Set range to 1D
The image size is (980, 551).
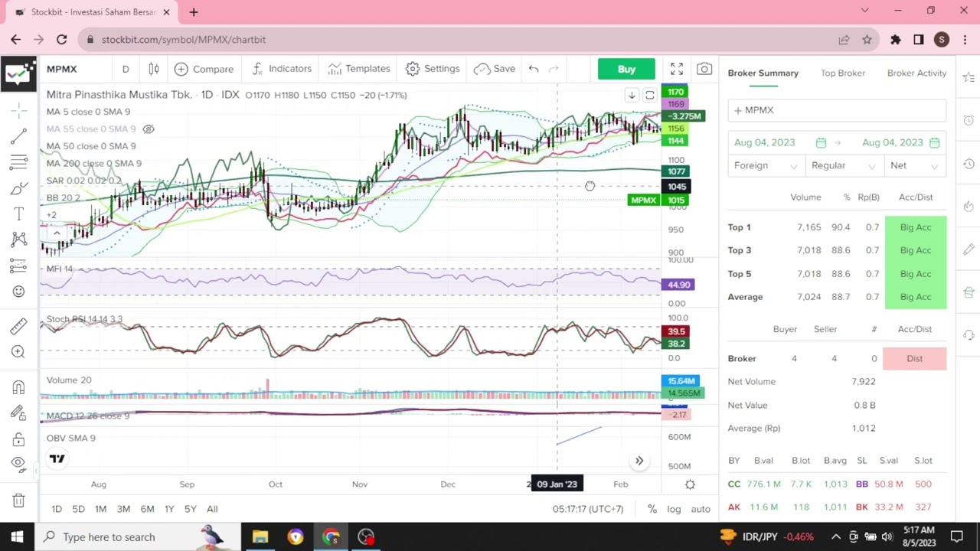pyautogui.click(x=57, y=509)
